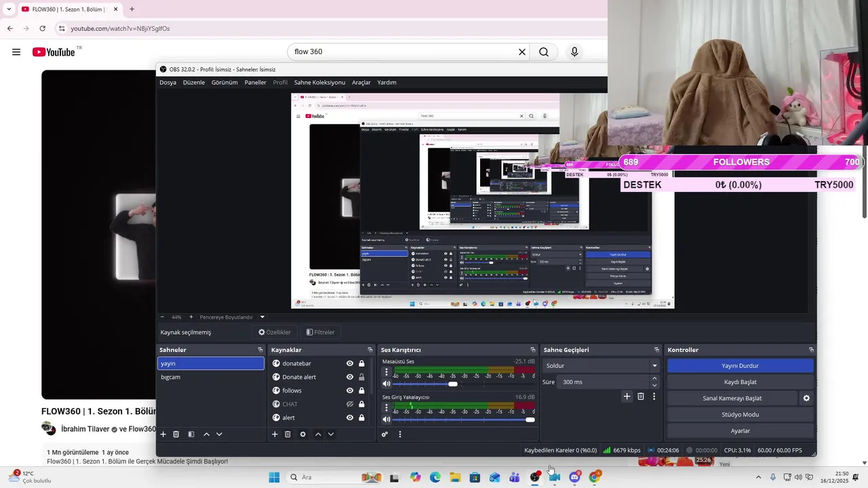
Task: Open Chrome tab search dropdown arrow
Action: pos(9,9)
